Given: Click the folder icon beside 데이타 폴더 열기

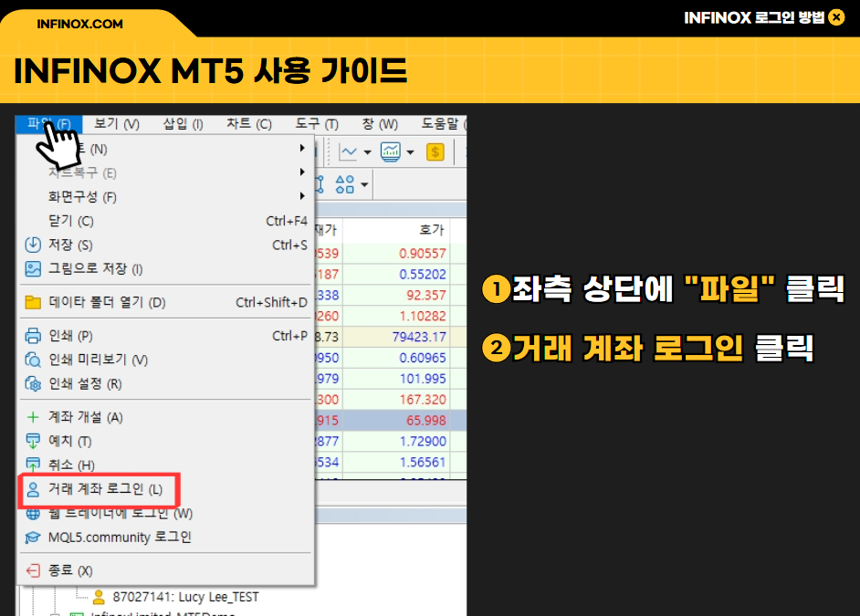Looking at the screenshot, I should coord(33,302).
